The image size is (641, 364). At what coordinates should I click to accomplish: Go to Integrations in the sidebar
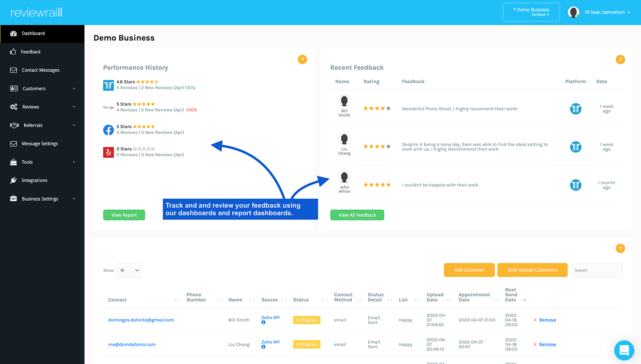(34, 180)
